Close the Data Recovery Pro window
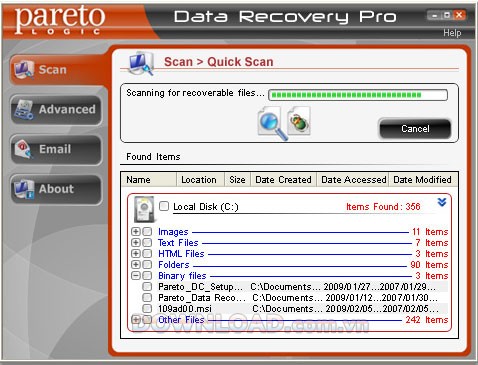The width and height of the screenshot is (478, 365). coord(459,15)
